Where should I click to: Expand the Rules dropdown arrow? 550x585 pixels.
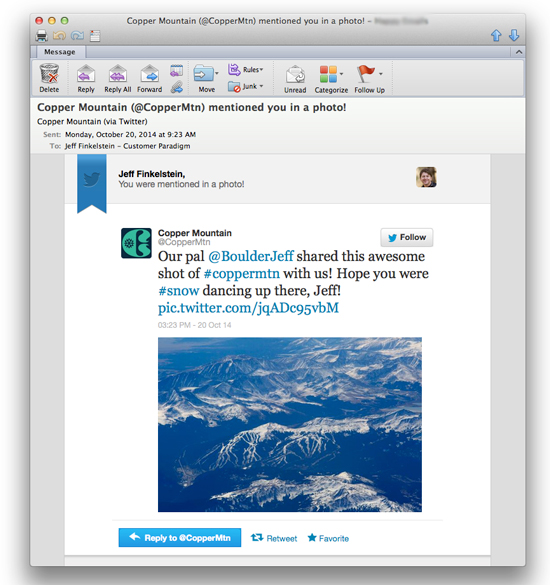[x=262, y=69]
